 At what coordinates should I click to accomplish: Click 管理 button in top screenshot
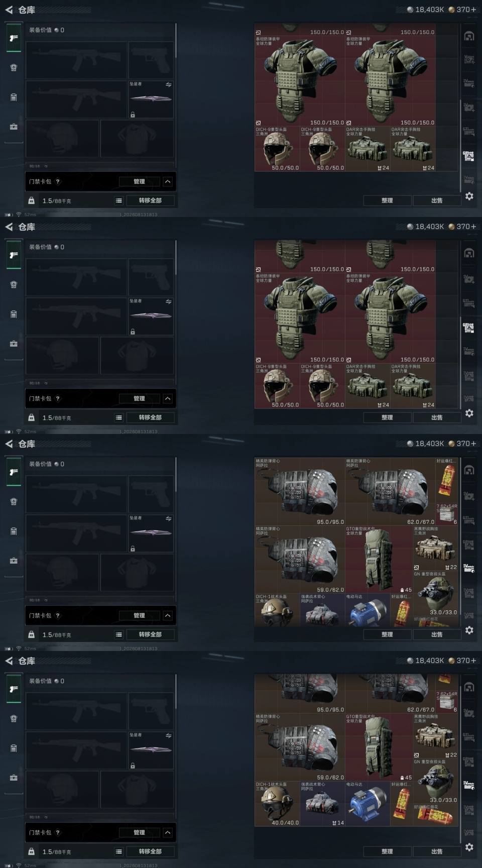[139, 181]
